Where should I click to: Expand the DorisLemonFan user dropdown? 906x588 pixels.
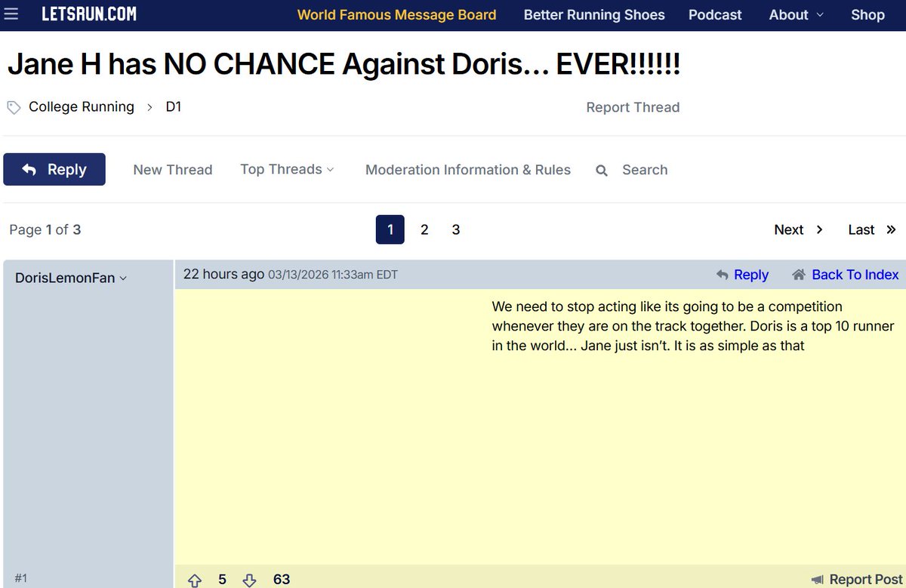[x=71, y=278]
